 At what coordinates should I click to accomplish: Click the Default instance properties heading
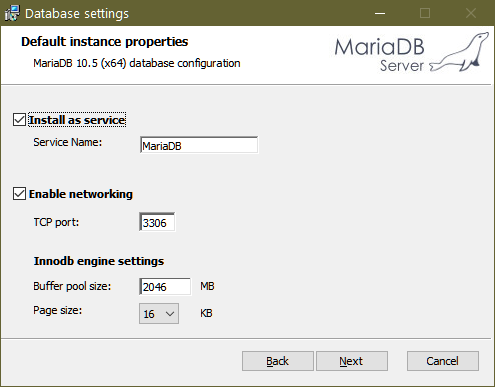click(105, 42)
